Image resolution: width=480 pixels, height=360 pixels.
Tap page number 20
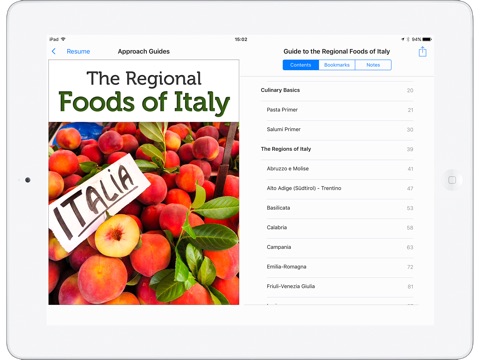(x=410, y=90)
